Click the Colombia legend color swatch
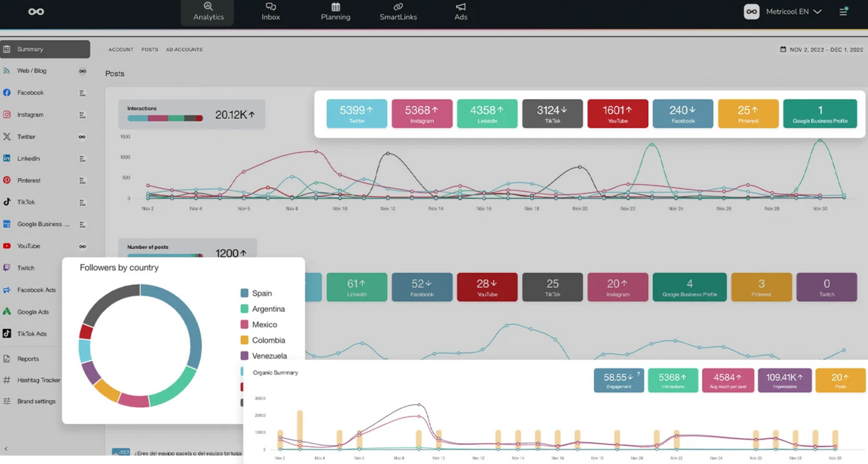The height and width of the screenshot is (464, 868). coord(244,340)
